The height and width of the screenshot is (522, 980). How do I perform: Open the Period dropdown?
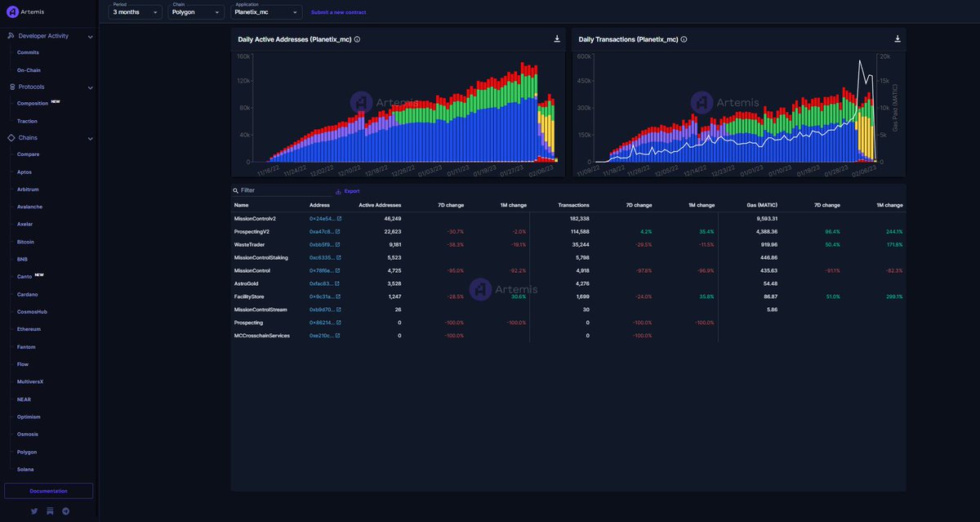pyautogui.click(x=134, y=11)
